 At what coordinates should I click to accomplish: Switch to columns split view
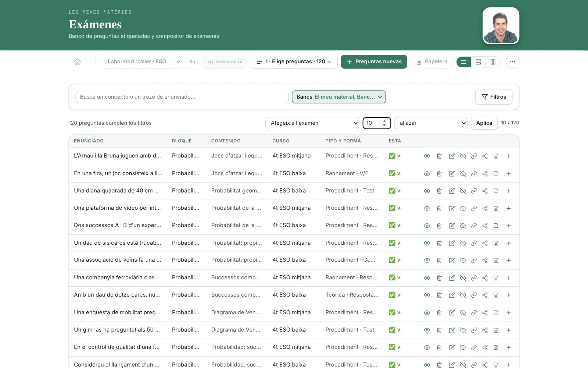coord(493,62)
